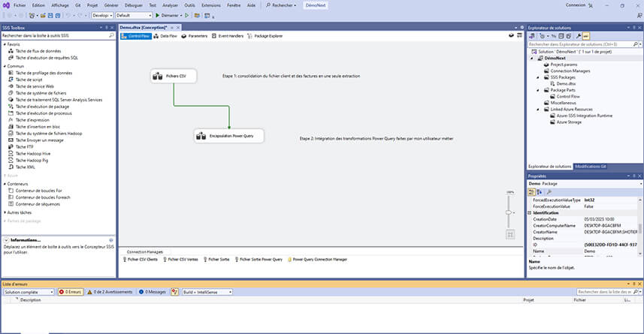Open the Developi configuration dropdown
The image size is (644, 334).
(102, 16)
